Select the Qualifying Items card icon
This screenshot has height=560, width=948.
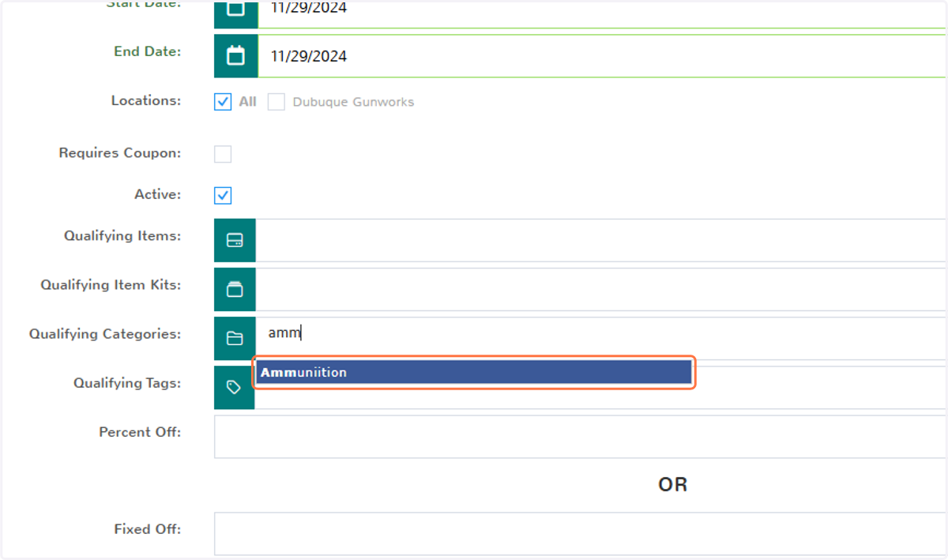tap(235, 240)
